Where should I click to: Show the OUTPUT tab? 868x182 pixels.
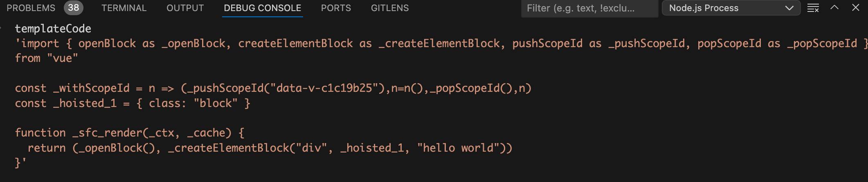[185, 8]
